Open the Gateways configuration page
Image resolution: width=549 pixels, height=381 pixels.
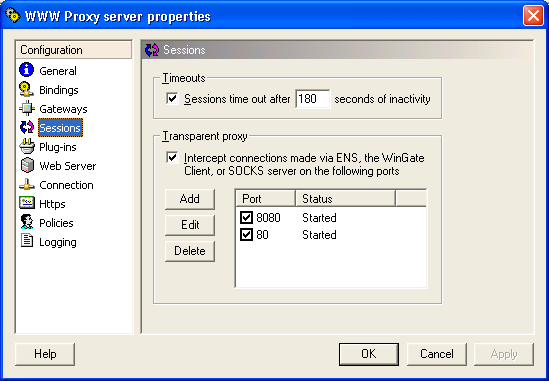point(63,109)
